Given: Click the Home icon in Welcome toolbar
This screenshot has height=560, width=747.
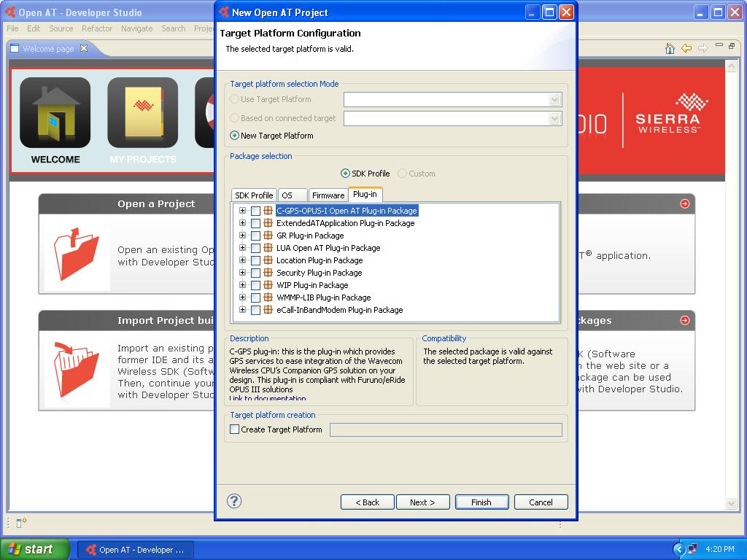Looking at the screenshot, I should [670, 48].
